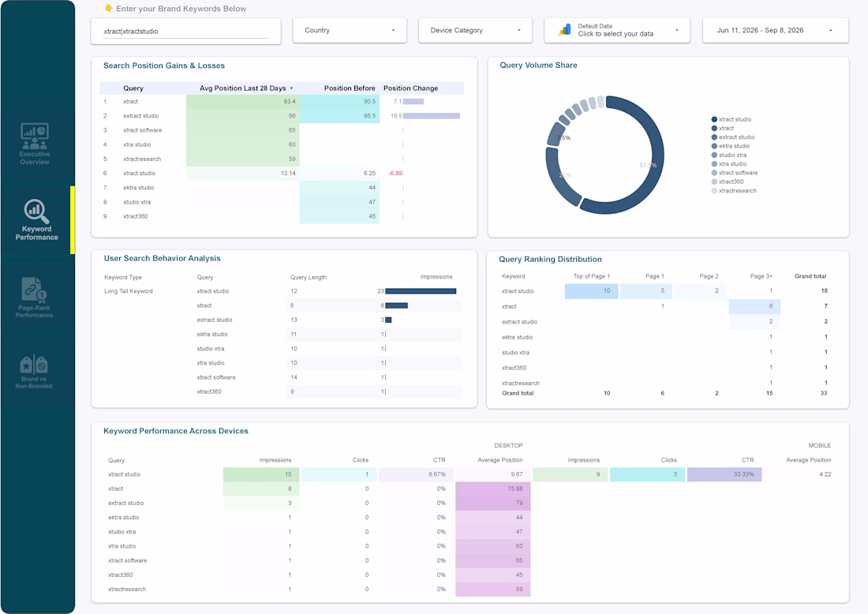This screenshot has width=868, height=614.
Task: Open the Executive Overview sidebar icon
Action: pos(35,137)
